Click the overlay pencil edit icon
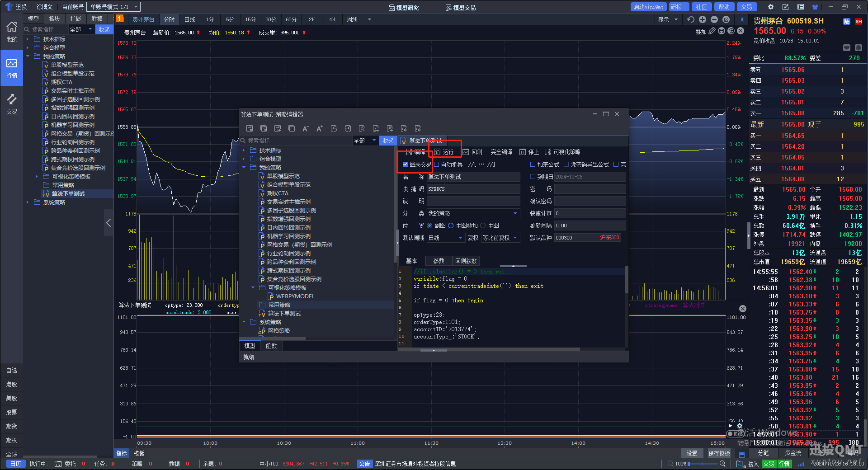The image size is (868, 470). [x=712, y=31]
